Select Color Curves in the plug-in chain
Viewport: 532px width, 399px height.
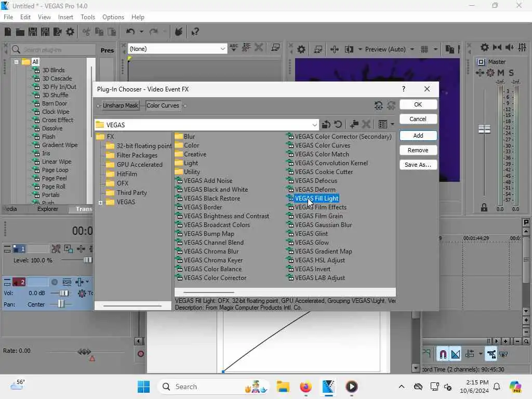tap(163, 105)
